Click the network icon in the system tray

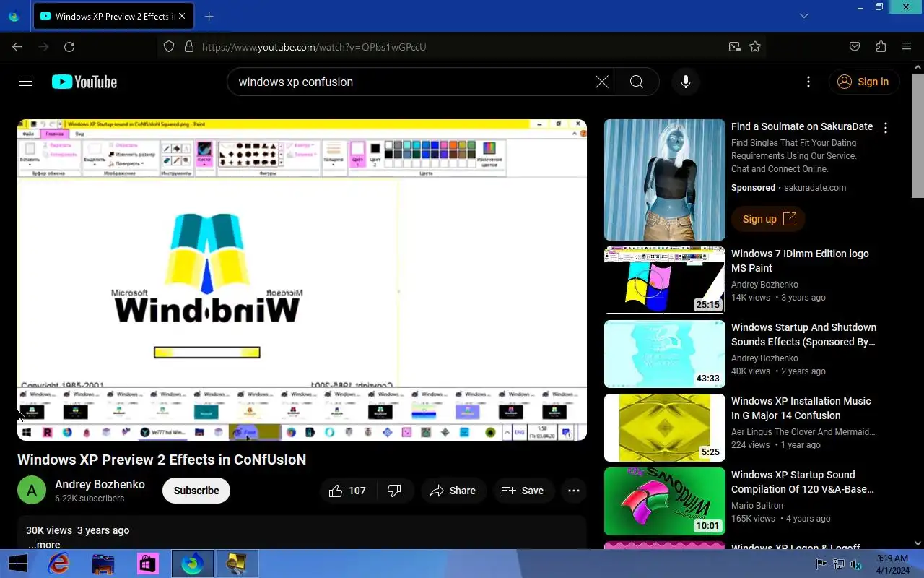pos(839,564)
